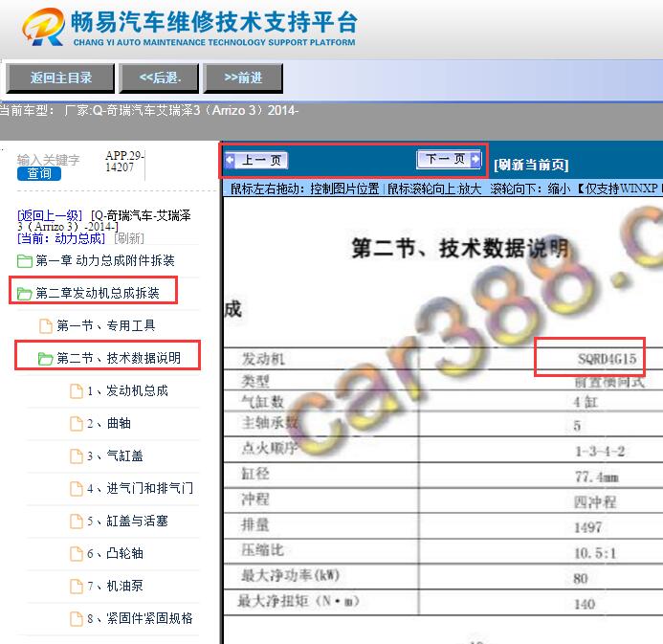This screenshot has height=644, width=663.
Task: Open 第一节、专用工具 page
Action: click(x=105, y=325)
